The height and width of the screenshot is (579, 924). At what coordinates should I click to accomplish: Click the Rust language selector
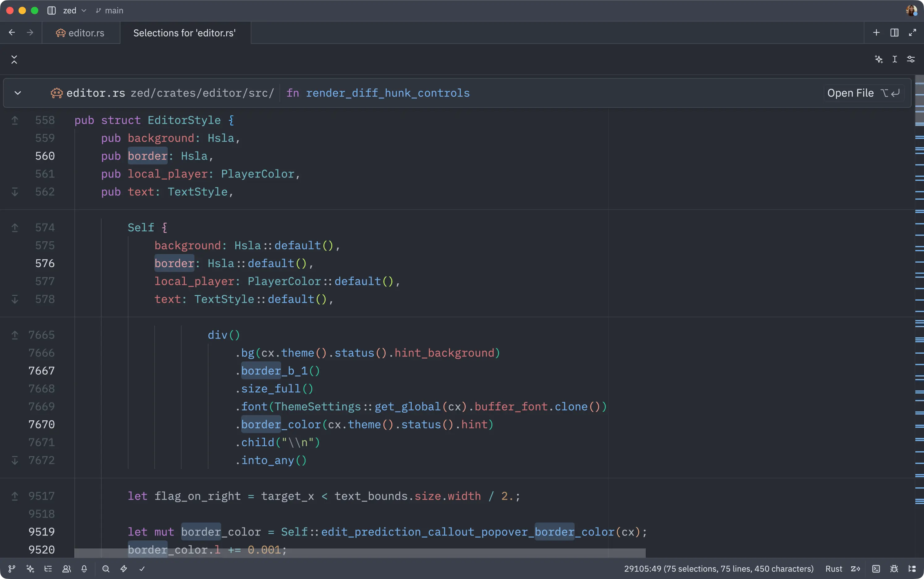(x=834, y=569)
